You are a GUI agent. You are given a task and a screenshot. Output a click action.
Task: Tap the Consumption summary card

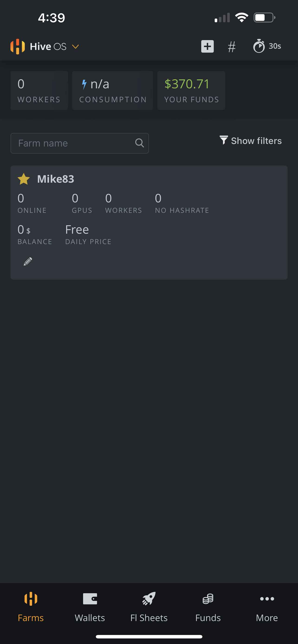(113, 90)
